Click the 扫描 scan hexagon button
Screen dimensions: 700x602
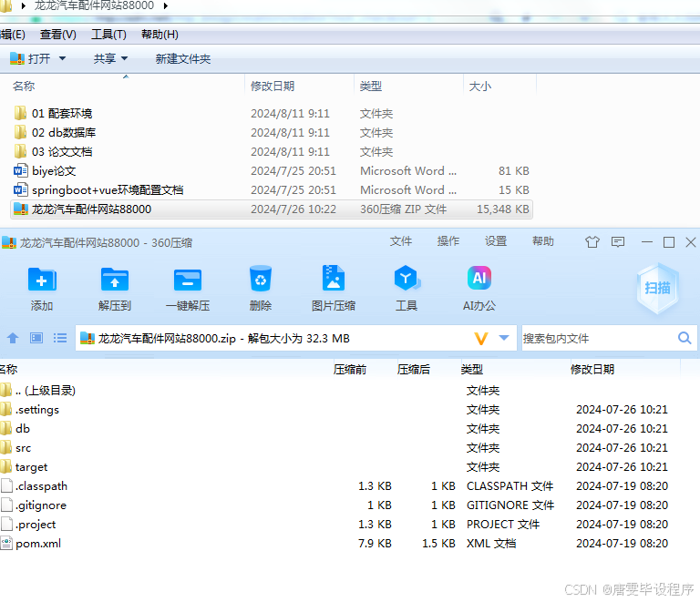tap(657, 288)
